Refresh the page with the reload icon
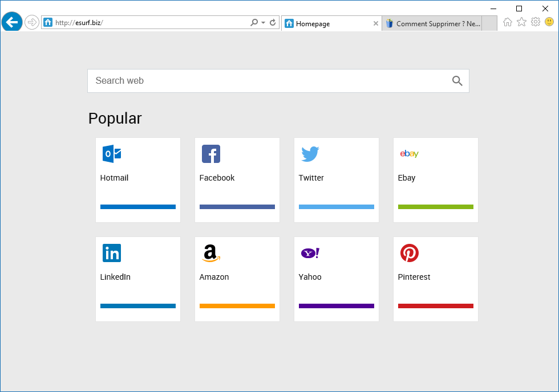559x392 pixels. 273,22
